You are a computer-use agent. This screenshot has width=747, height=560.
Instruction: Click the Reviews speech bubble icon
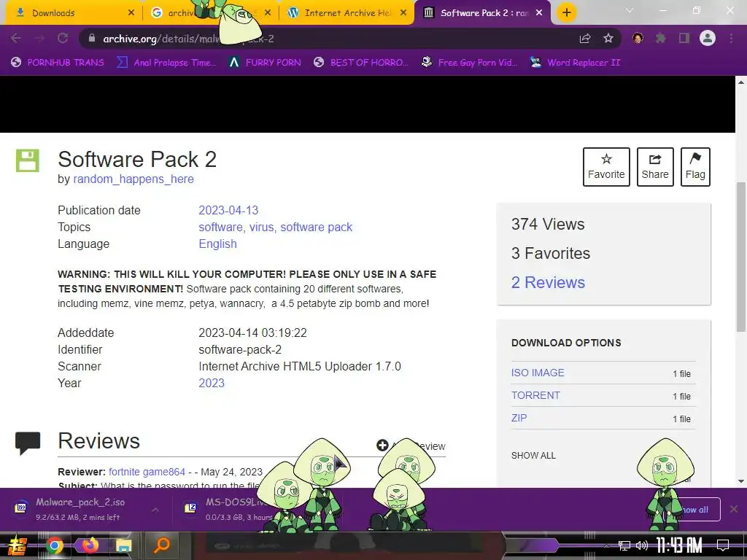pyautogui.click(x=28, y=443)
